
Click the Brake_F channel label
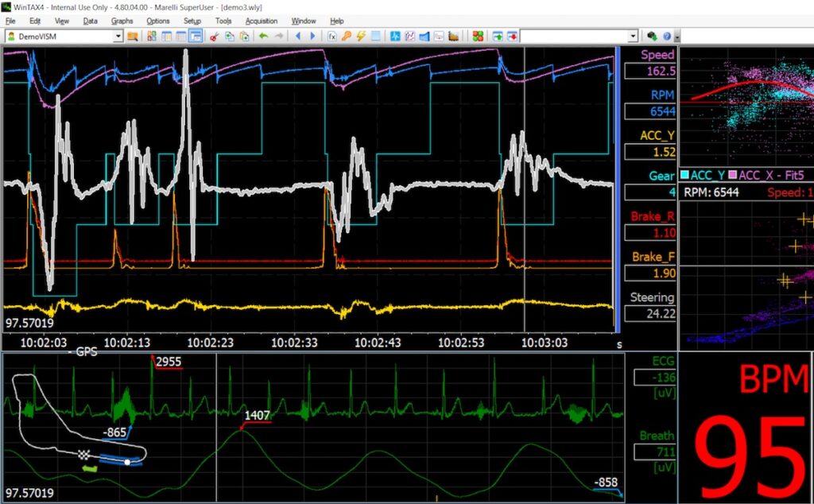[653, 257]
